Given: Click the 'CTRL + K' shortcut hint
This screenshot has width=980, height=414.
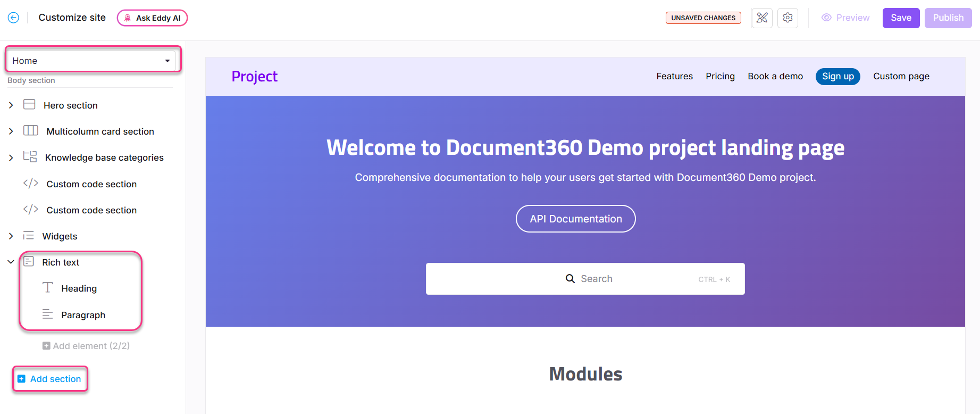Looking at the screenshot, I should (x=714, y=279).
